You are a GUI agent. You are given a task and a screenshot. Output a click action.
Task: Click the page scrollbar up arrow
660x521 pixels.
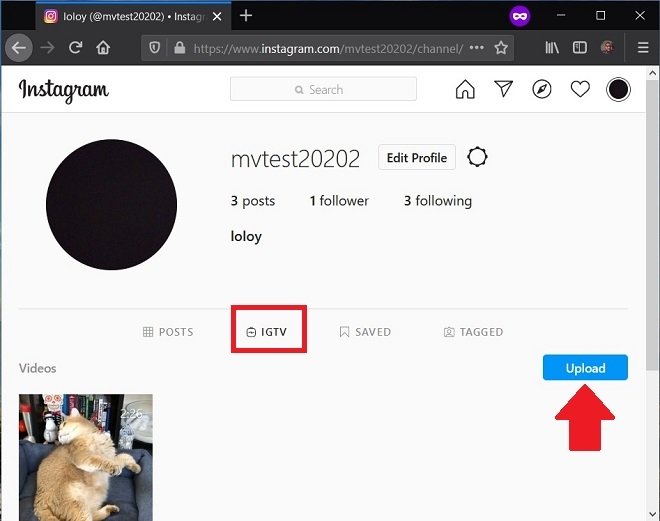[652, 73]
